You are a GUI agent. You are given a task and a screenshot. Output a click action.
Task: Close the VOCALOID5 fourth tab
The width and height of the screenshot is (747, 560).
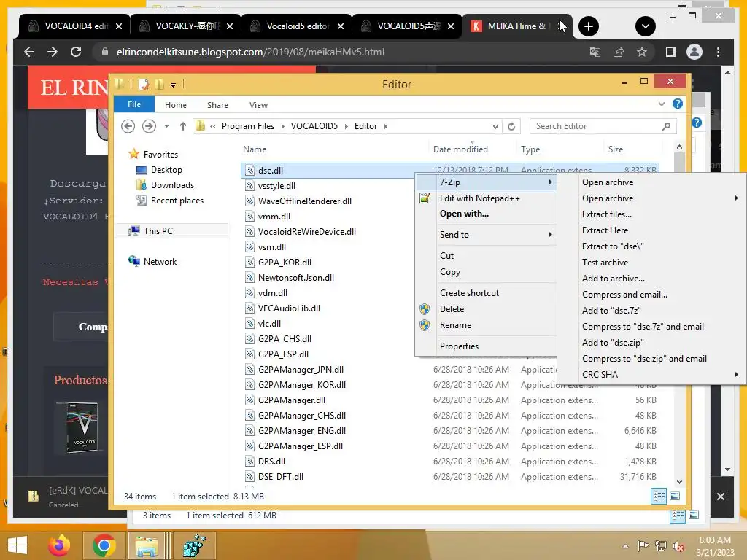coord(451,26)
